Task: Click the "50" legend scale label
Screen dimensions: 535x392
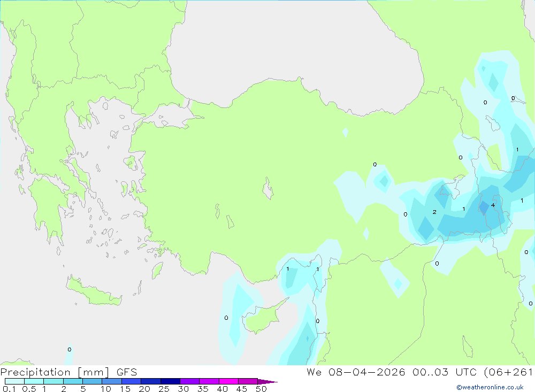Action: coord(261,389)
